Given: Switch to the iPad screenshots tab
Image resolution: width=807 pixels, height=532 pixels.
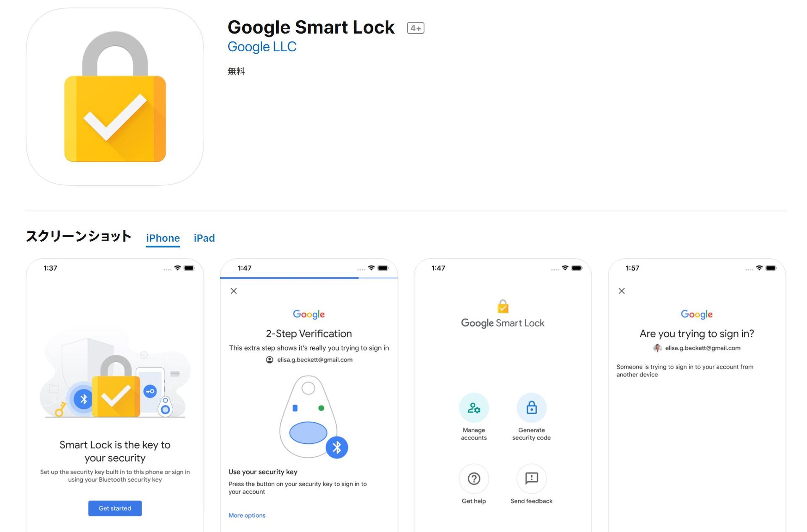Looking at the screenshot, I should 205,237.
